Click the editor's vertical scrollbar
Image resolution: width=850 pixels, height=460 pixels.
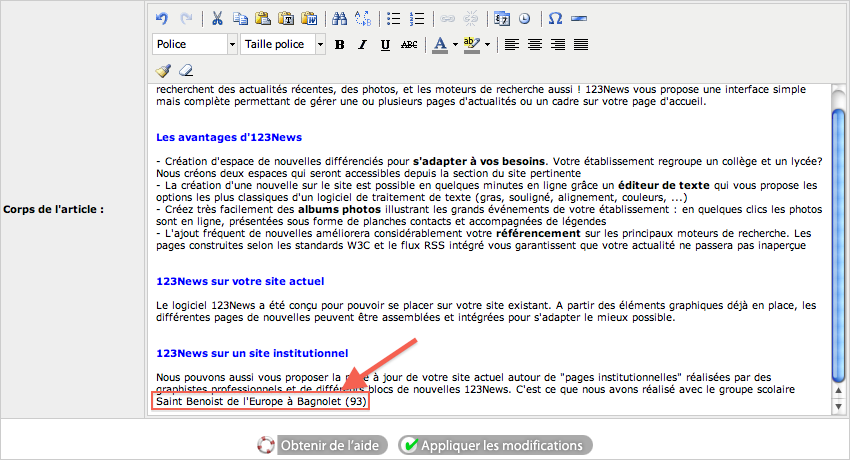click(x=839, y=240)
